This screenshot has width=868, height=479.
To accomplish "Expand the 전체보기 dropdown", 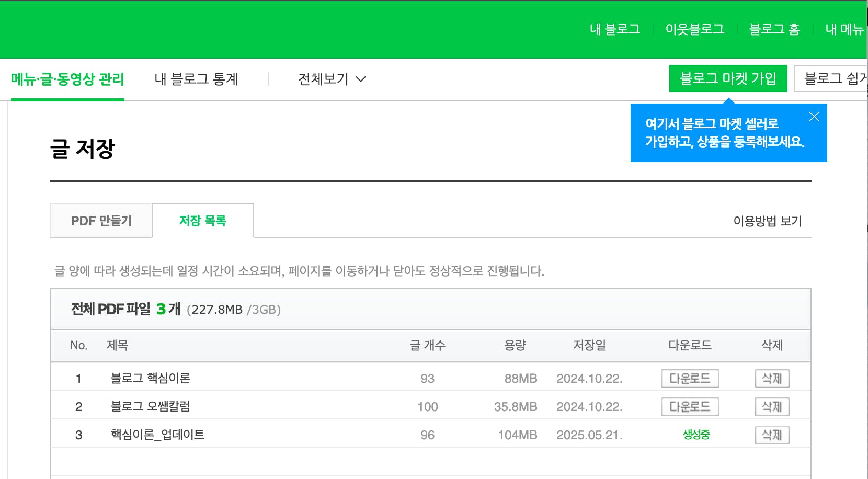I will (332, 79).
